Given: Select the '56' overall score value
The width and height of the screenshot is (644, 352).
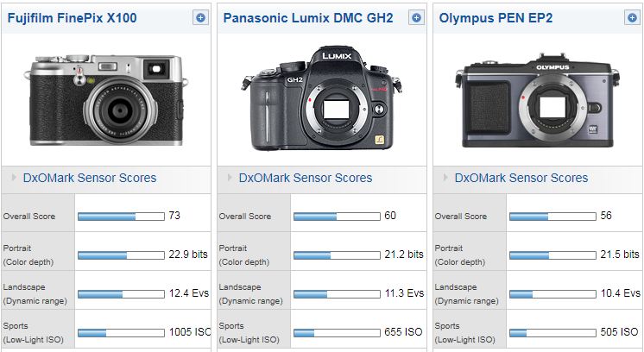Looking at the screenshot, I should tap(606, 216).
